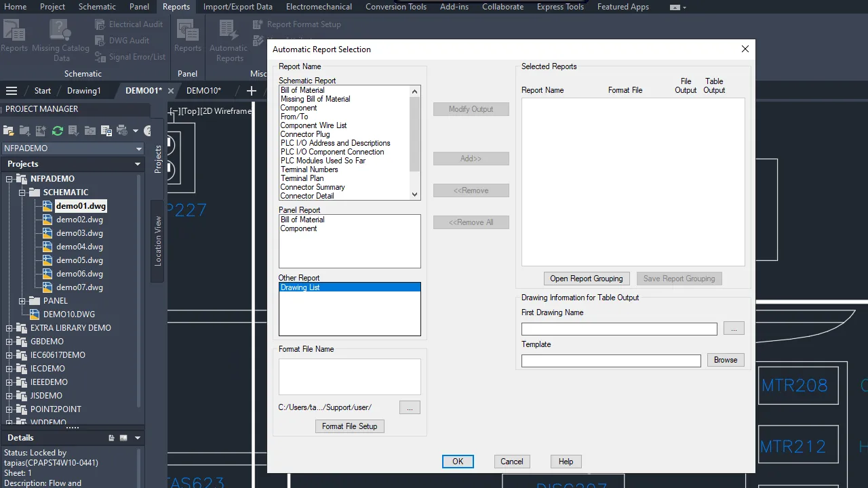Switch to the Import/Export Data ribbon tab
Viewport: 868px width, 488px height.
tap(237, 7)
